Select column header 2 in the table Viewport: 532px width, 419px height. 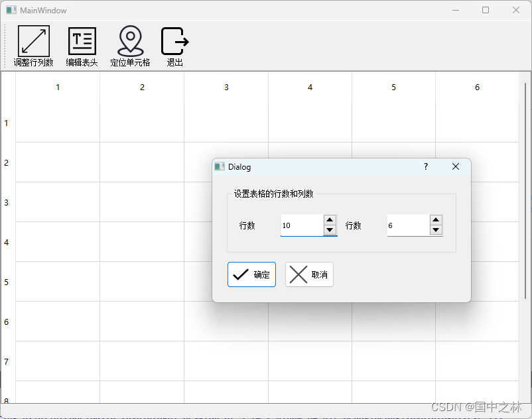click(142, 87)
